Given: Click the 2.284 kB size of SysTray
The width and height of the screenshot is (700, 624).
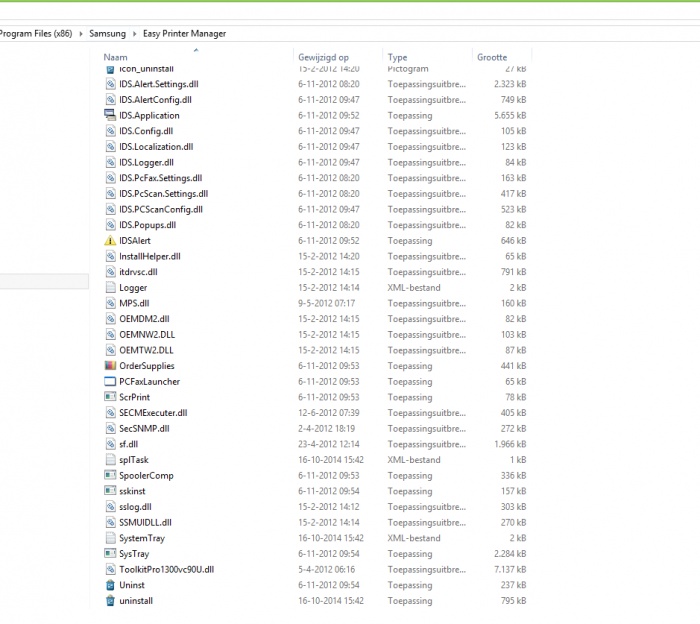Looking at the screenshot, I should 510,553.
